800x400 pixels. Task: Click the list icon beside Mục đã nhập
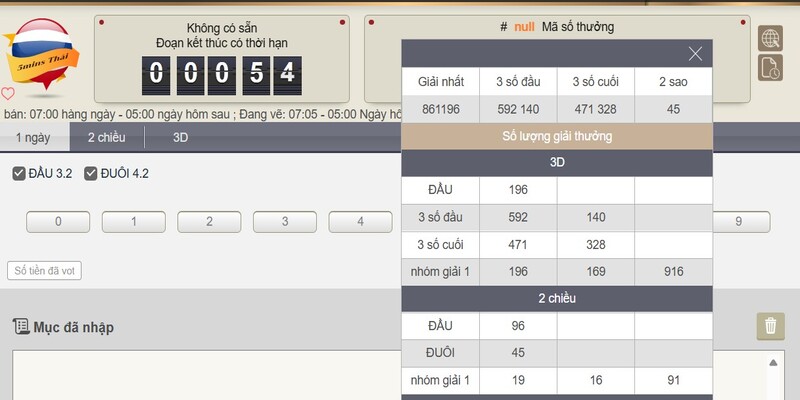point(20,326)
